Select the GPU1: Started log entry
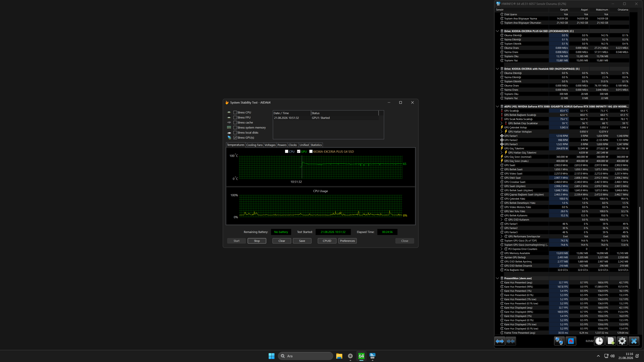The image size is (644, 362). pos(326,118)
